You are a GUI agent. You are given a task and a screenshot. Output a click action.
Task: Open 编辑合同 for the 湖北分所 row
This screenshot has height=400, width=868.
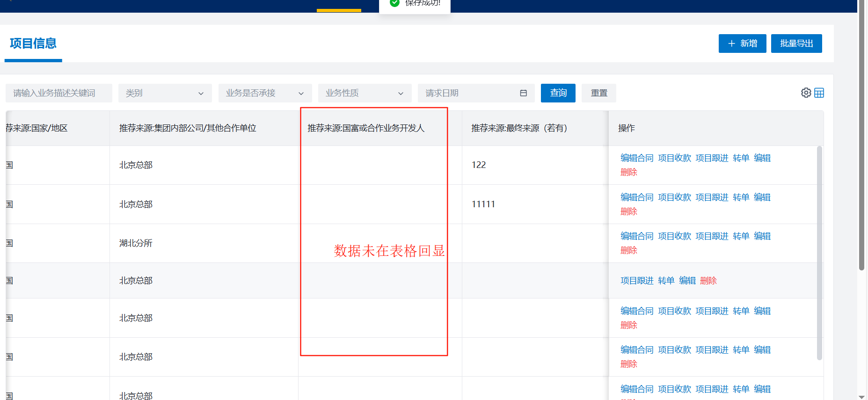pos(637,236)
